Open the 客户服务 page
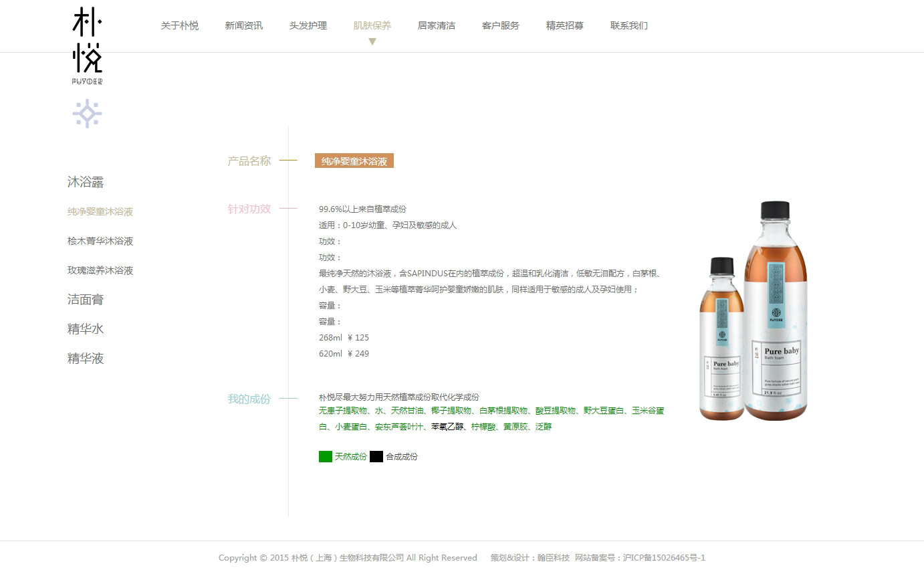Viewport: 924px width, 584px height. (x=501, y=25)
